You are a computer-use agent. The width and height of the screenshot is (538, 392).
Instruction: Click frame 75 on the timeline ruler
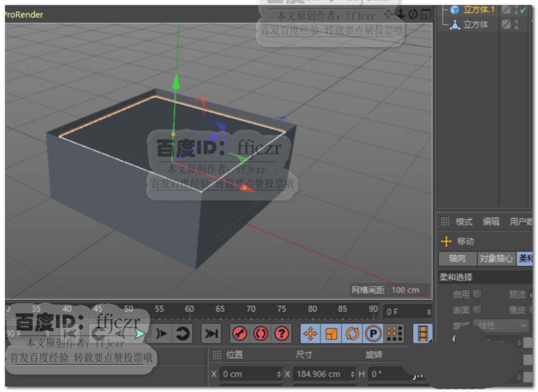(281, 309)
